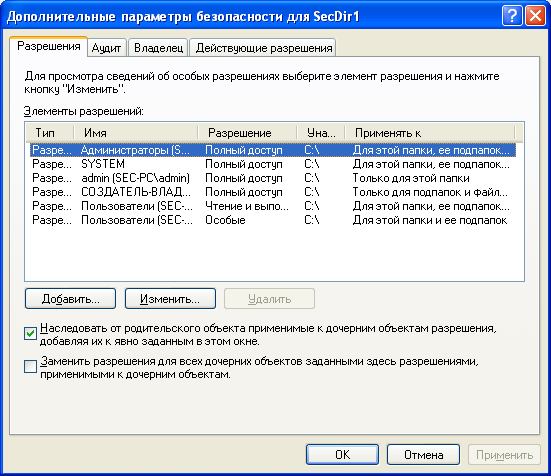Image resolution: width=551 pixels, height=476 pixels.
Task: Select the СОЗДАТЕЛЬ-ВЛАД... permission entry
Action: (x=273, y=192)
